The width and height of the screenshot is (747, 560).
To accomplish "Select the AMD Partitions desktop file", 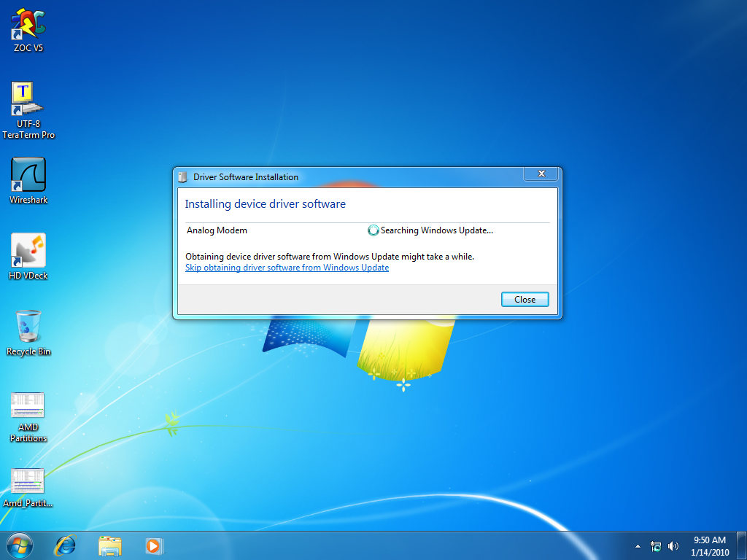I will (28, 405).
